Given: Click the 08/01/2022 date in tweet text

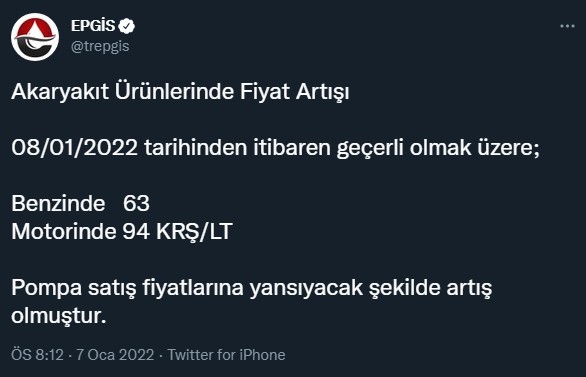Looking at the screenshot, I should coord(75,148).
